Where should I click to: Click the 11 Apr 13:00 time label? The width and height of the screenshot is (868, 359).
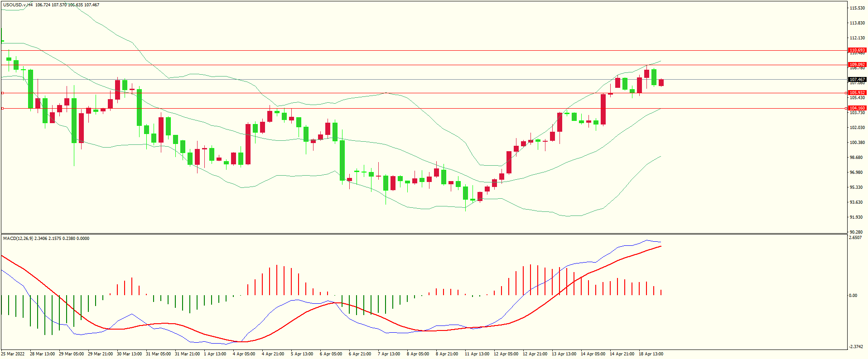click(x=477, y=354)
